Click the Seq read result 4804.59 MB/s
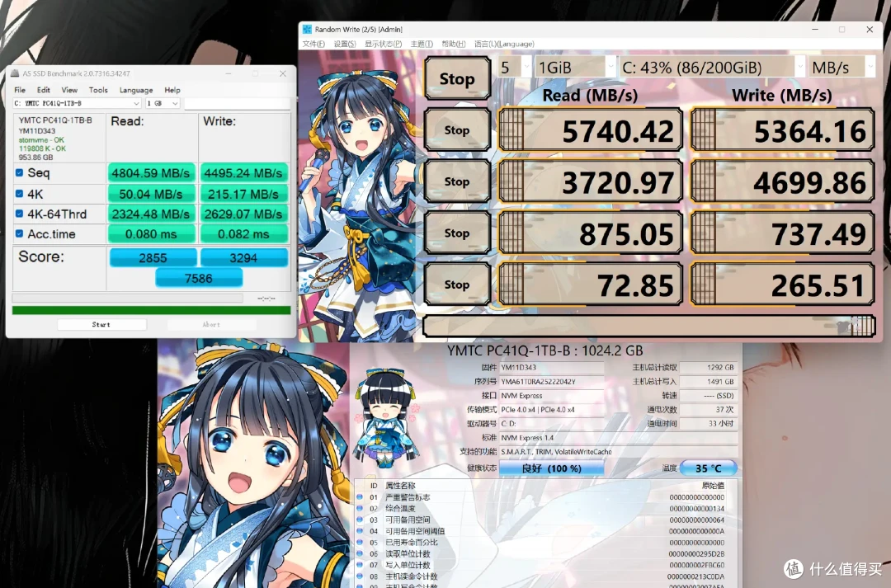 [151, 172]
